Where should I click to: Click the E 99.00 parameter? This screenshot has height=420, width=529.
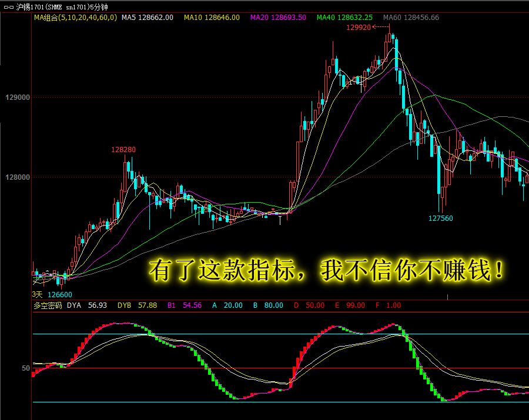click(x=350, y=305)
